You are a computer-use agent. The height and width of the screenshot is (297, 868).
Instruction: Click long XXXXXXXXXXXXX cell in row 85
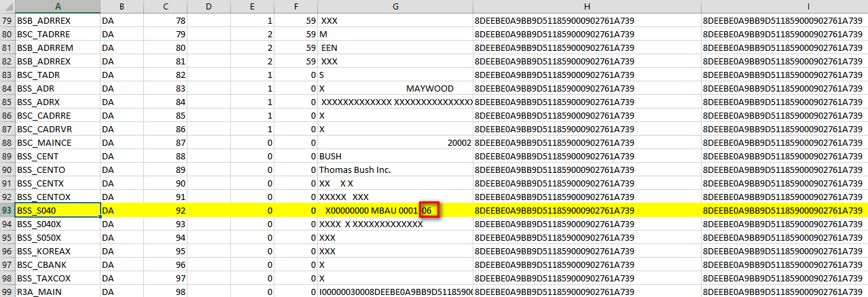pyautogui.click(x=395, y=102)
